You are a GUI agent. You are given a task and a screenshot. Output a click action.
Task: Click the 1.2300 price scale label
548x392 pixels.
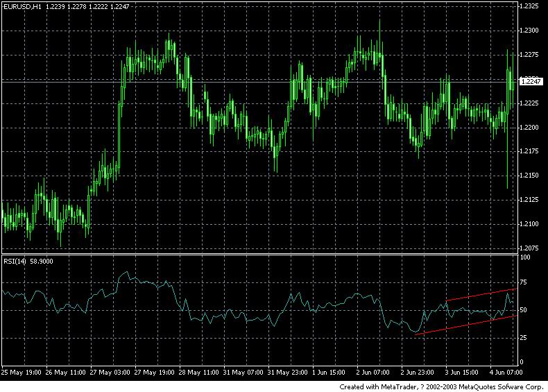[529, 31]
